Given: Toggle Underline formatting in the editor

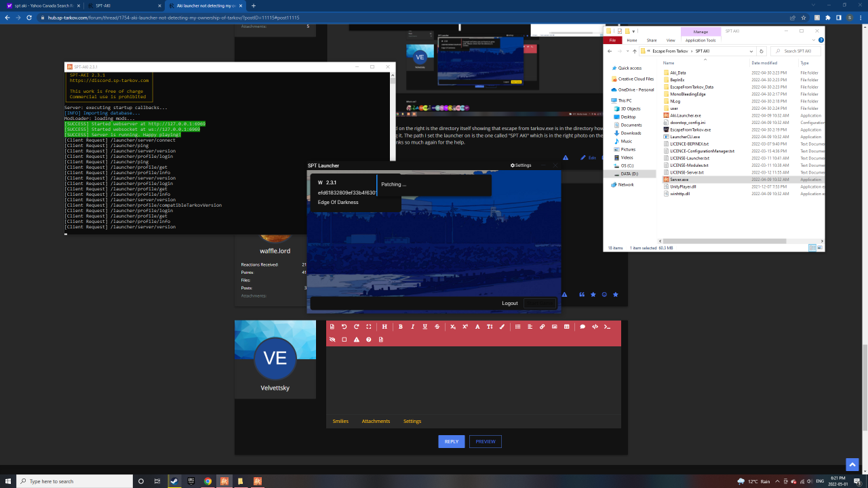Looking at the screenshot, I should click(x=425, y=327).
